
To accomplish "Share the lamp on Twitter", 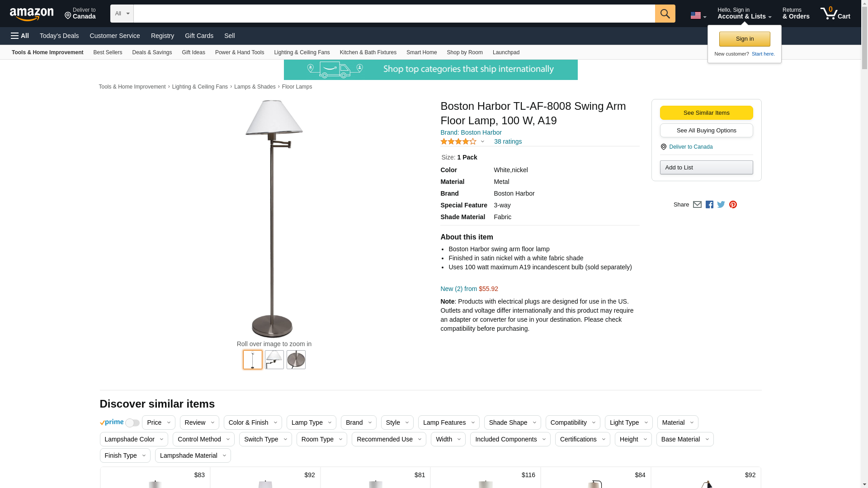I will click(x=721, y=205).
